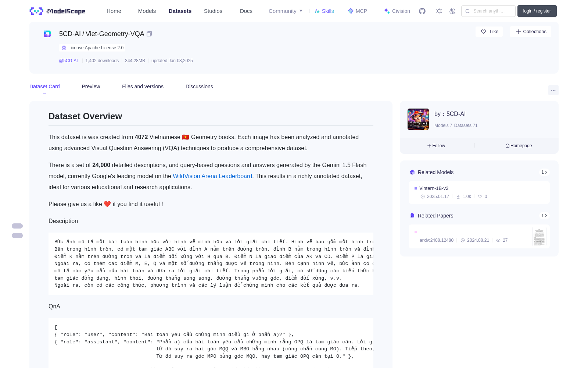Image resolution: width=588 pixels, height=368 pixels.
Task: Open the arxiv:2408.12480 paper link
Action: 437,240
